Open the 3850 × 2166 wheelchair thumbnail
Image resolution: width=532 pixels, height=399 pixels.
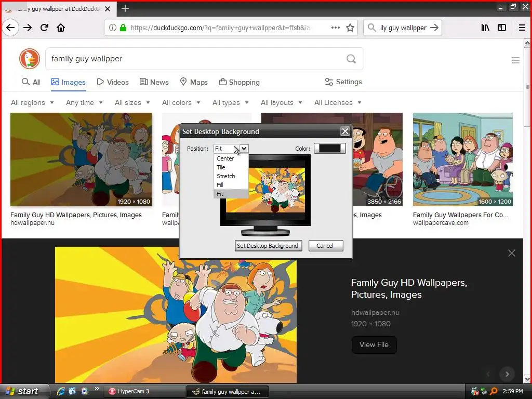378,159
